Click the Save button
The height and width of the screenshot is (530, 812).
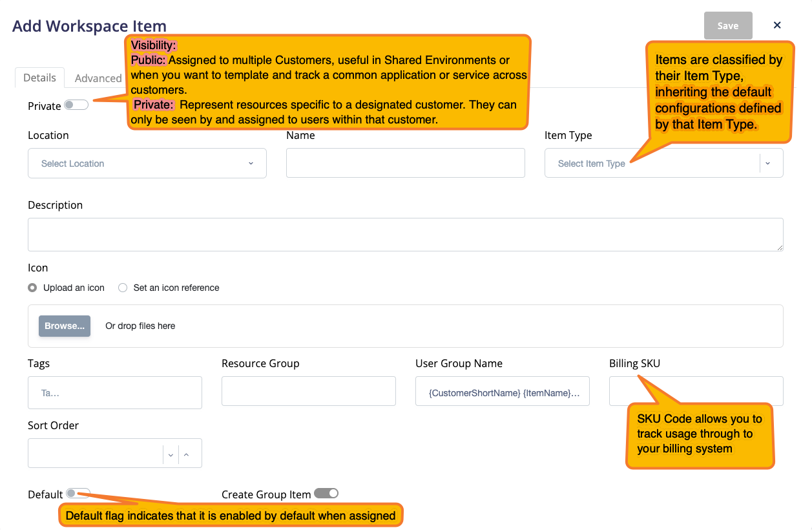tap(727, 26)
